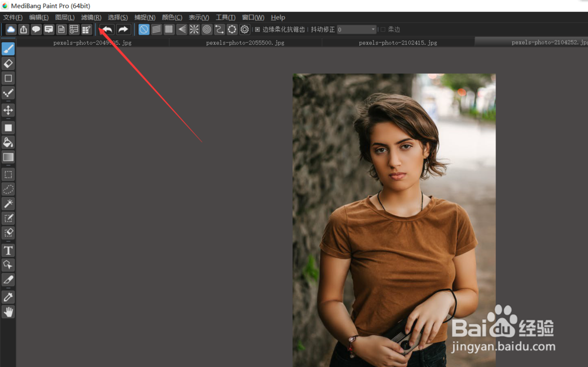This screenshot has height=367, width=588.
Task: Select the Divide (knife) tool
Action: (x=8, y=280)
